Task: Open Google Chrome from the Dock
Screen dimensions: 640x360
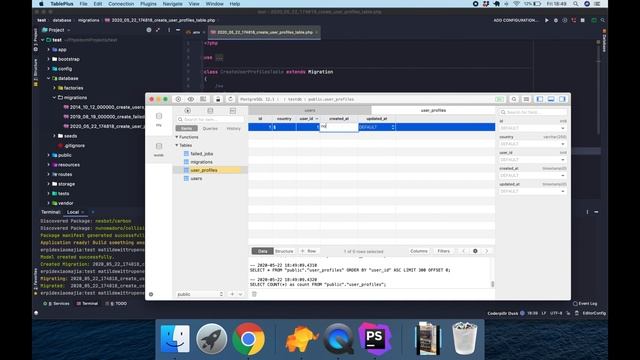Action: point(248,339)
